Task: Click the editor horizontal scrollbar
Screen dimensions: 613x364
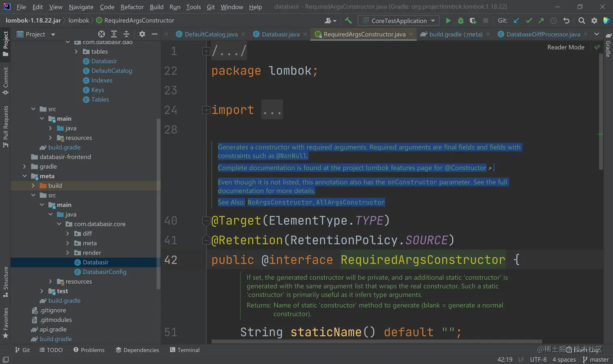Action: point(377,342)
